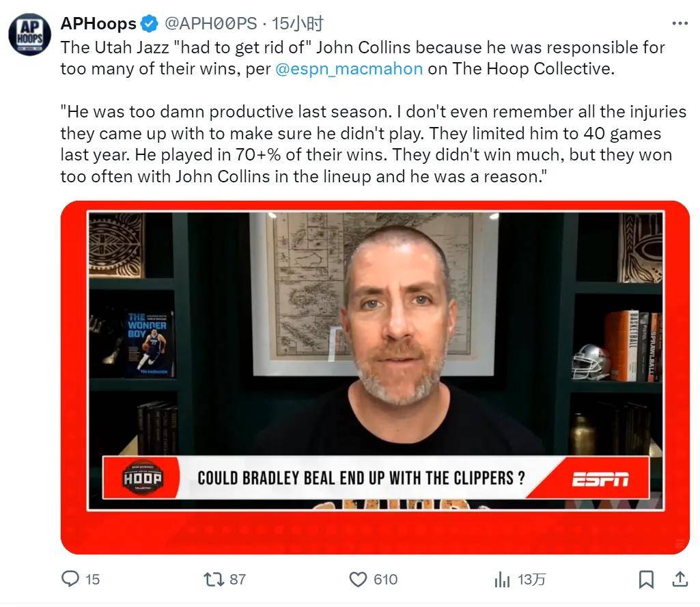Open the 15小时 timestamp link
The height and width of the screenshot is (607, 700).
297,24
